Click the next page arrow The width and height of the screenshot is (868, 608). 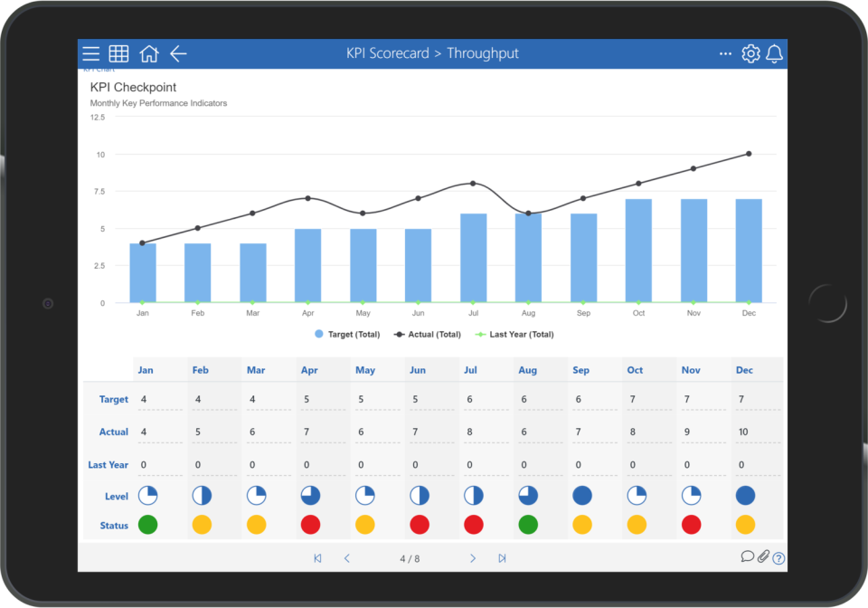pos(473,558)
